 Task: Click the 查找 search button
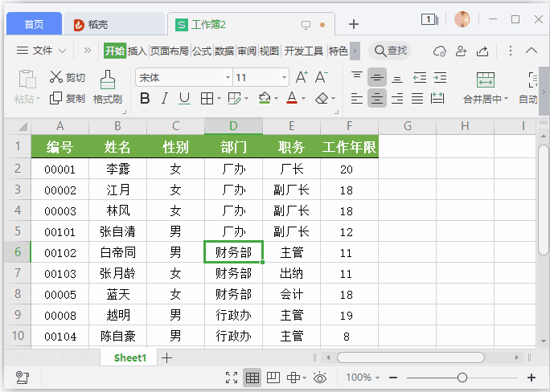point(390,51)
